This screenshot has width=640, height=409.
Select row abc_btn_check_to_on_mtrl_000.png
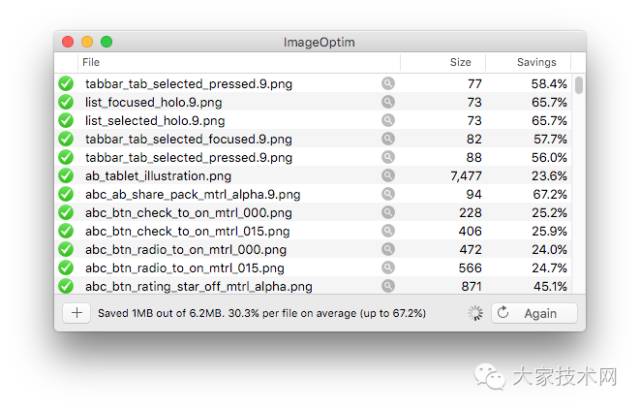point(313,213)
